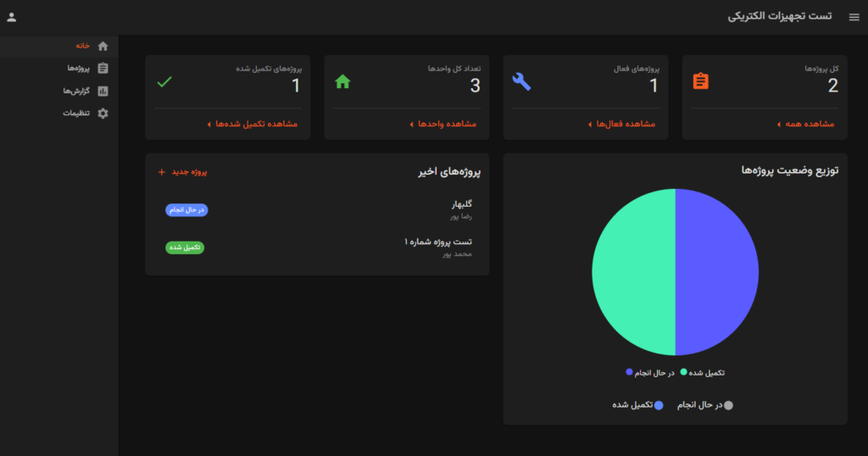The width and height of the screenshot is (868, 456).
Task: Follow the مشاهده فعال‌ها link
Action: (x=621, y=124)
